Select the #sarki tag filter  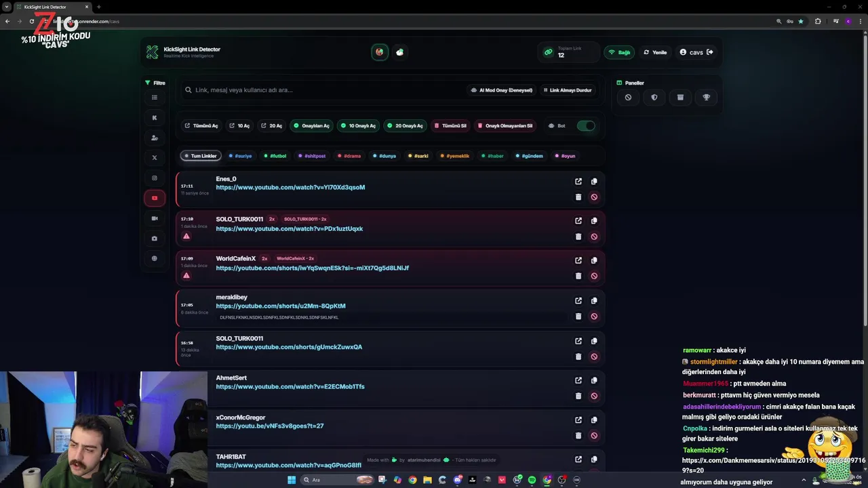click(418, 156)
